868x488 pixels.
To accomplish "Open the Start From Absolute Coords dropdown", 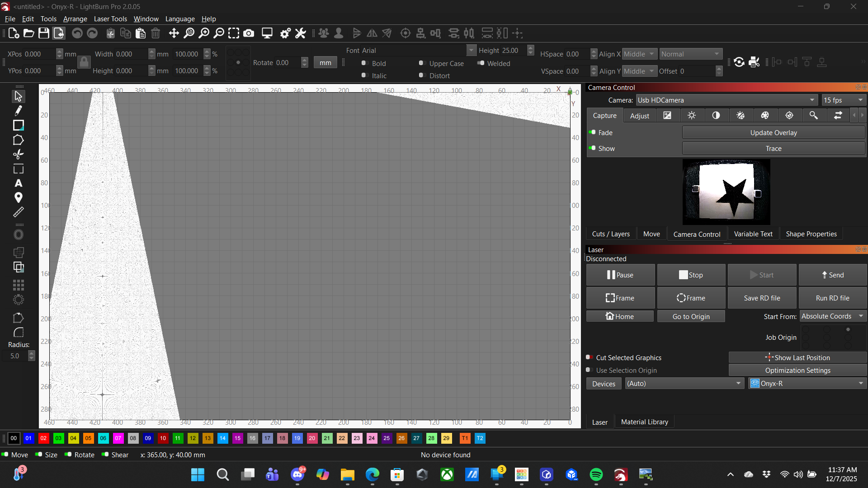I will click(832, 316).
